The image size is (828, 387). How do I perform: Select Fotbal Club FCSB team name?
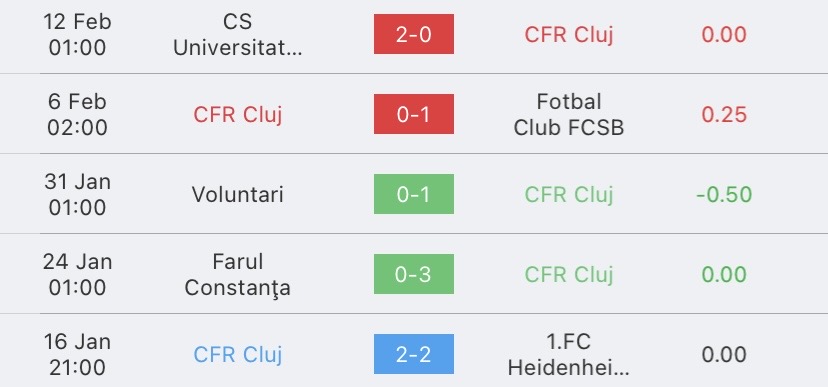pyautogui.click(x=569, y=115)
